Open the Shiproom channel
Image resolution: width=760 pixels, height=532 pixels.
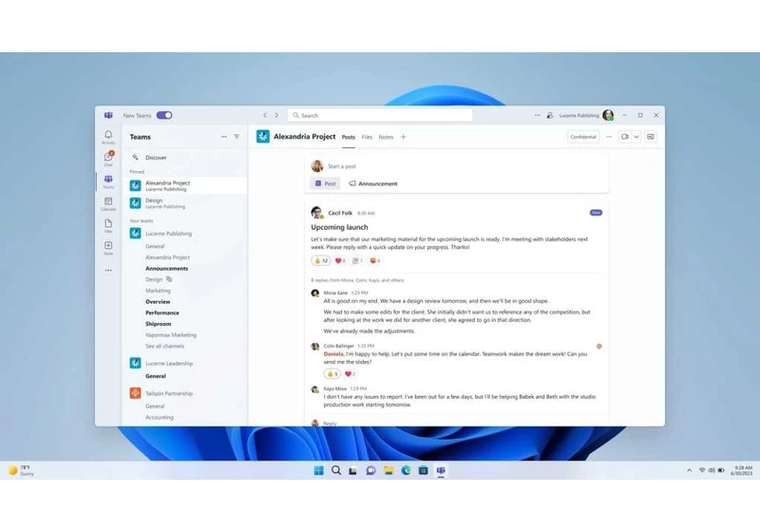click(158, 324)
